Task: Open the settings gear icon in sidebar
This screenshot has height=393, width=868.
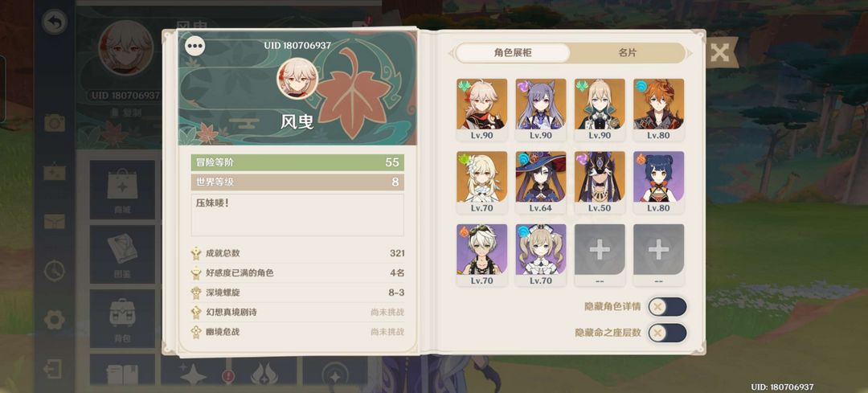Action: (55, 320)
